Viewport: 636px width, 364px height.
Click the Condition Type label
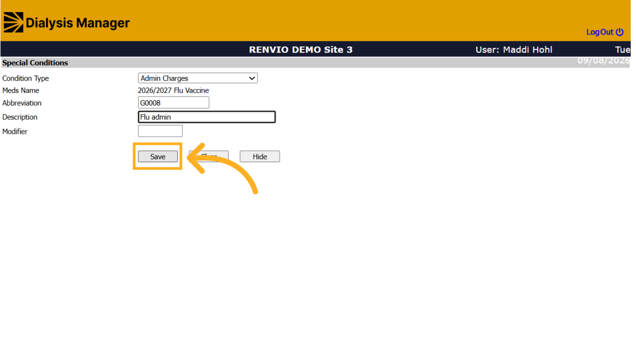pos(26,78)
